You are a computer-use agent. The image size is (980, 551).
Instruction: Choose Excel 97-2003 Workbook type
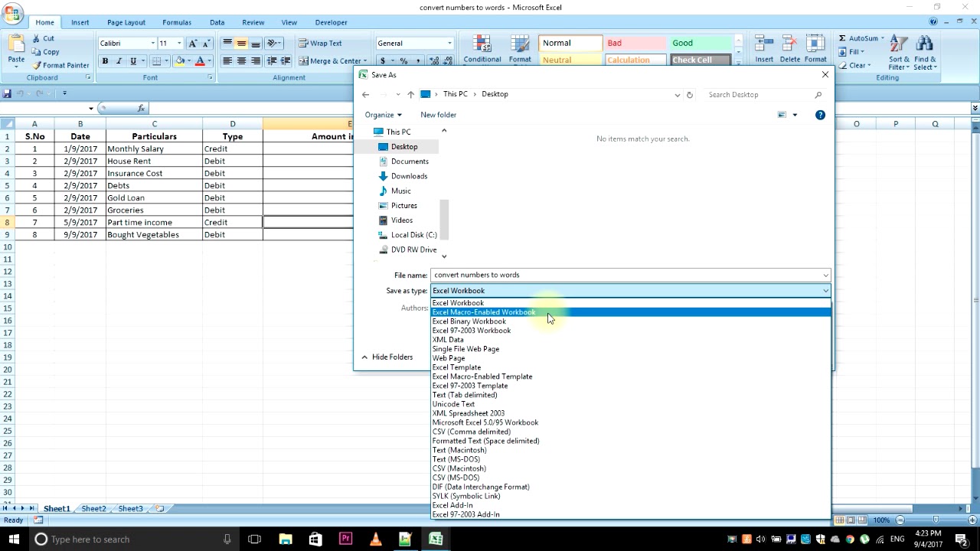tap(630, 331)
